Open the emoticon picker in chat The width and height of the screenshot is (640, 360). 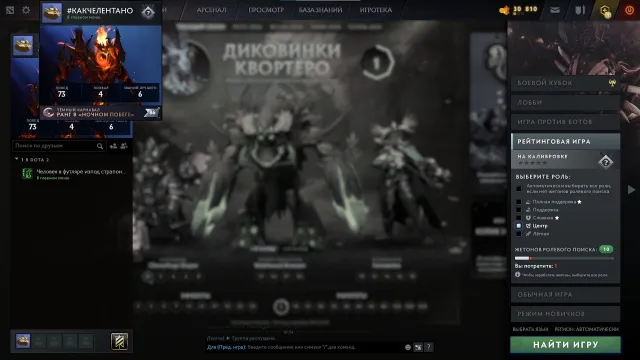tap(408, 347)
